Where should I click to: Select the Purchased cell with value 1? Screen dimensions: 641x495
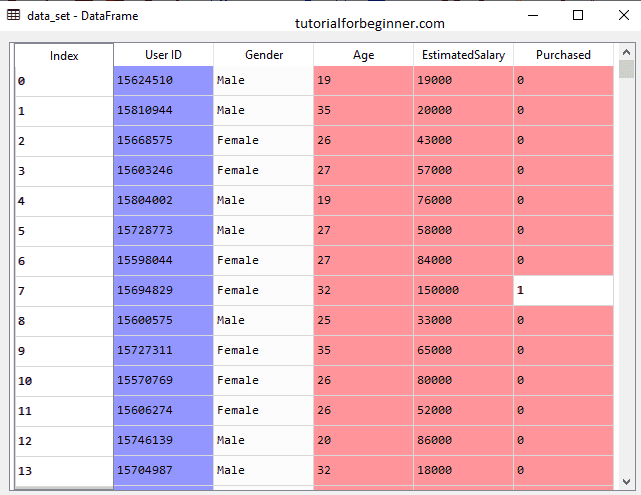[563, 291]
